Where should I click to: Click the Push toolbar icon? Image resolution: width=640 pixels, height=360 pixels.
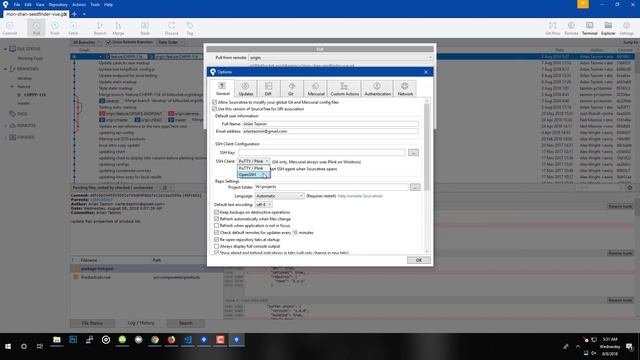point(55,28)
